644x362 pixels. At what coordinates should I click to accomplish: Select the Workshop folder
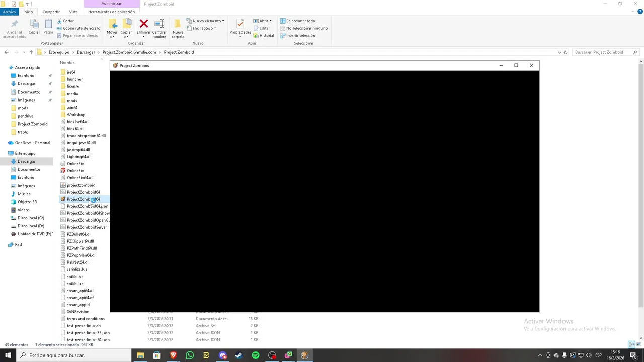76,115
